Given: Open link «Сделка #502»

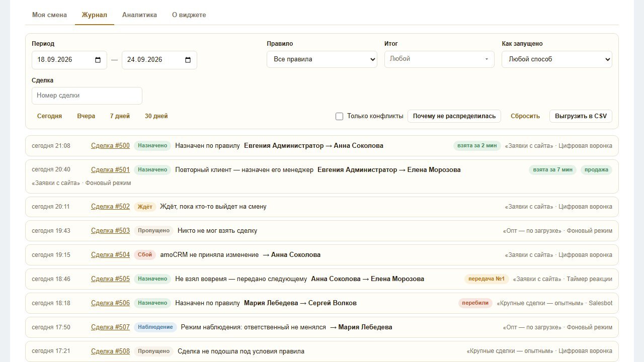Looking at the screenshot, I should click(110, 207).
